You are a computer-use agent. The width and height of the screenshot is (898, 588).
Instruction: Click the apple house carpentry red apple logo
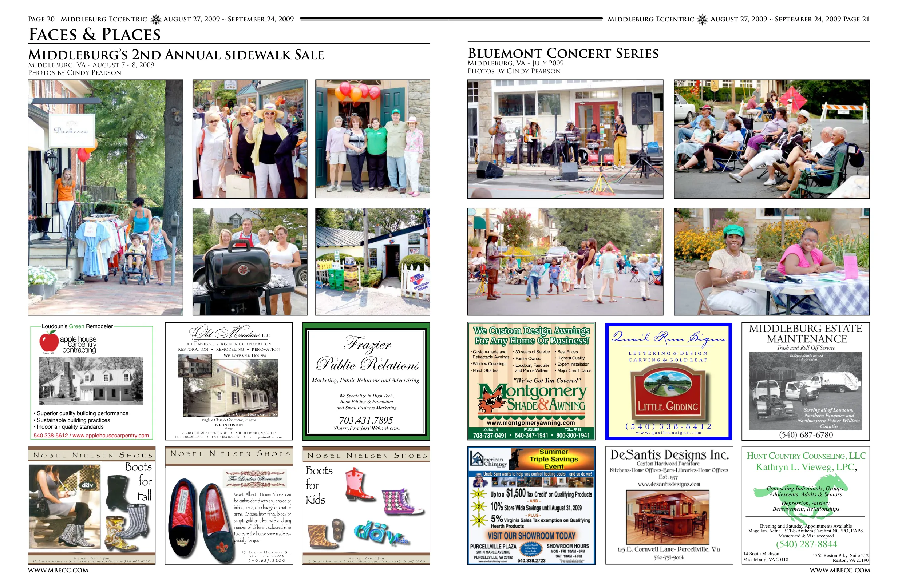click(49, 341)
